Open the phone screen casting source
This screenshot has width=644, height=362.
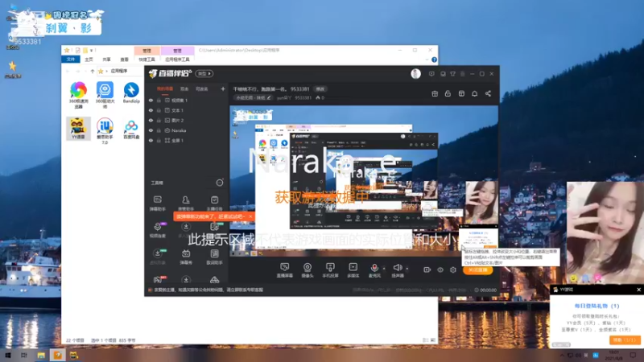(330, 269)
